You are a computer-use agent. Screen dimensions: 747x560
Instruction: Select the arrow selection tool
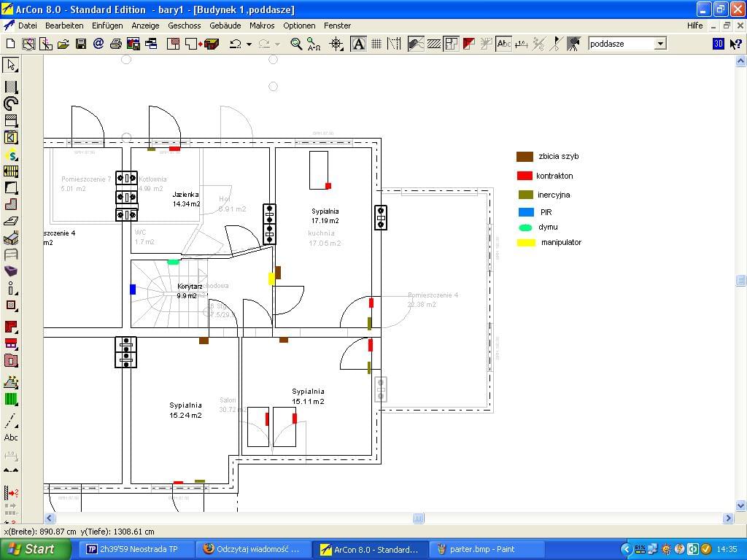[11, 65]
